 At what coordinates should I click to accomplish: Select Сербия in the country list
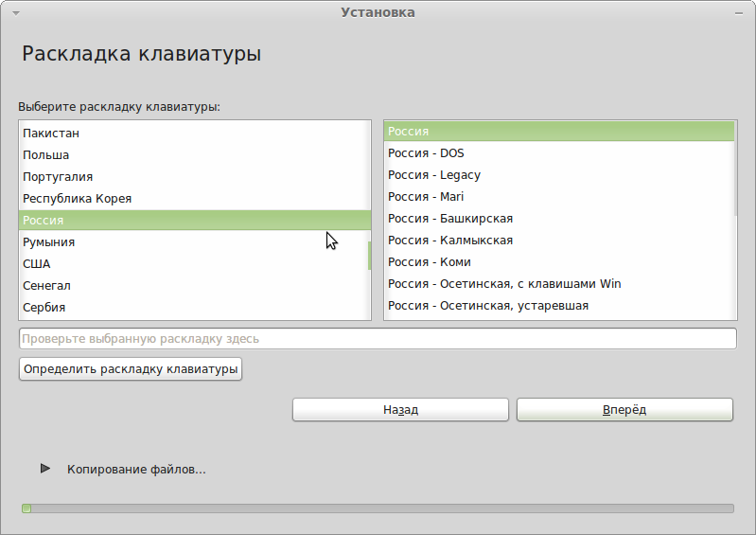pos(194,308)
